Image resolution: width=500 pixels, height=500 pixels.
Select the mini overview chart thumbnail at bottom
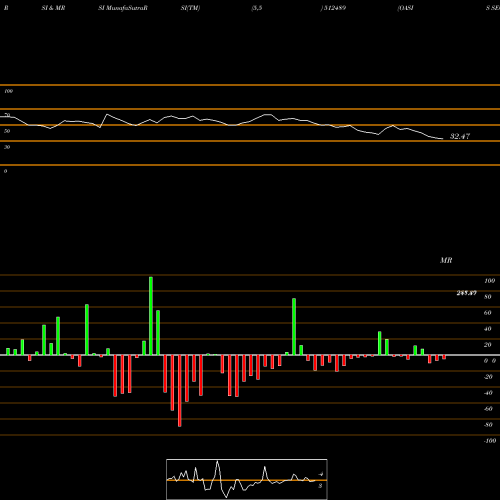point(247,479)
